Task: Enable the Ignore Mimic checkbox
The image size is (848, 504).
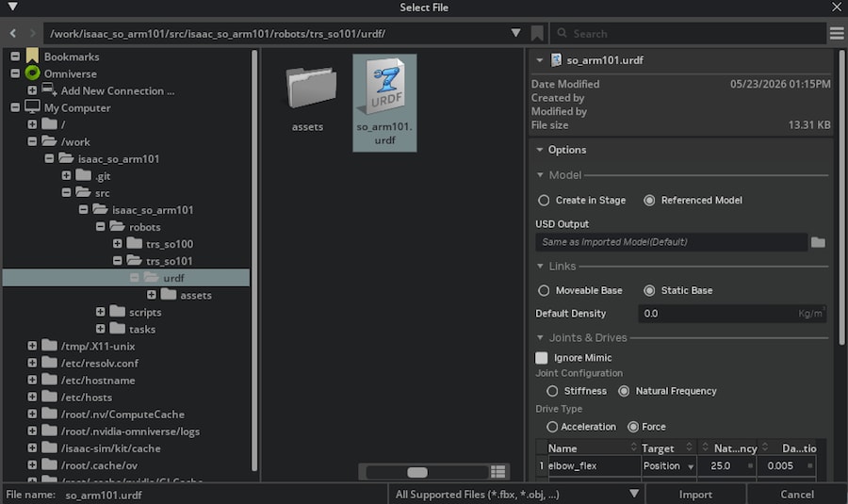Action: [x=542, y=358]
